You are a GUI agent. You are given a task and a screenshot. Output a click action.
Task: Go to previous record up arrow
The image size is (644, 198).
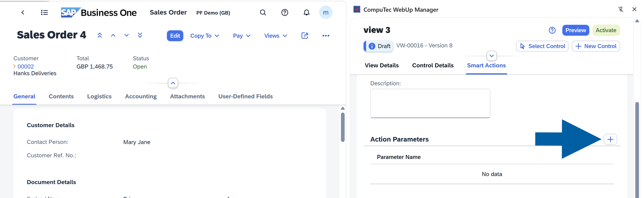[x=113, y=35]
